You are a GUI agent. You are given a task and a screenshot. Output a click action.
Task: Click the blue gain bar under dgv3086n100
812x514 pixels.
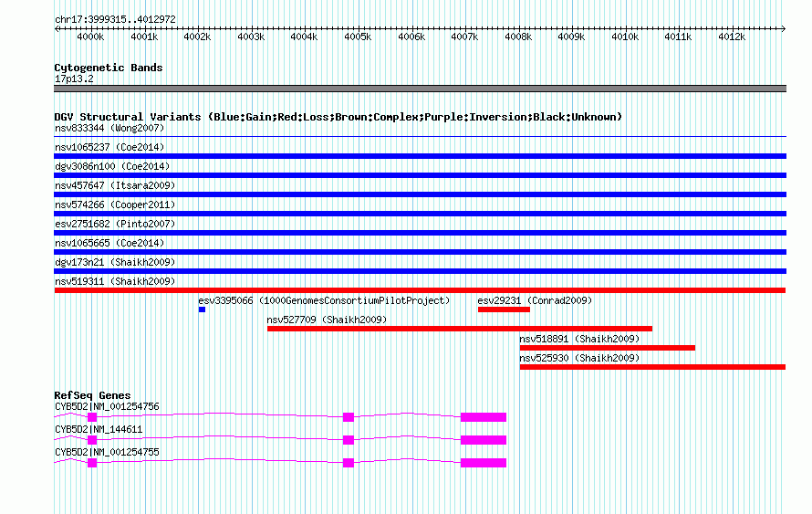point(420,175)
